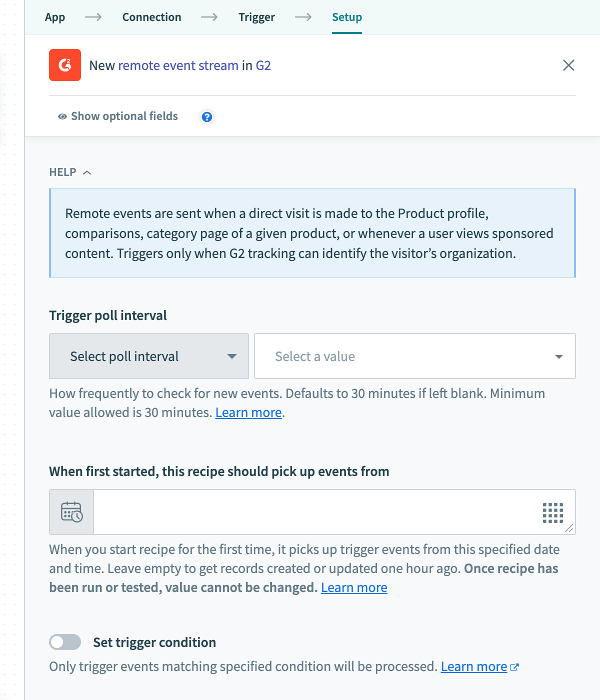This screenshot has width=600, height=700.
Task: Open Learn more link about pick-up date
Action: pos(354,587)
